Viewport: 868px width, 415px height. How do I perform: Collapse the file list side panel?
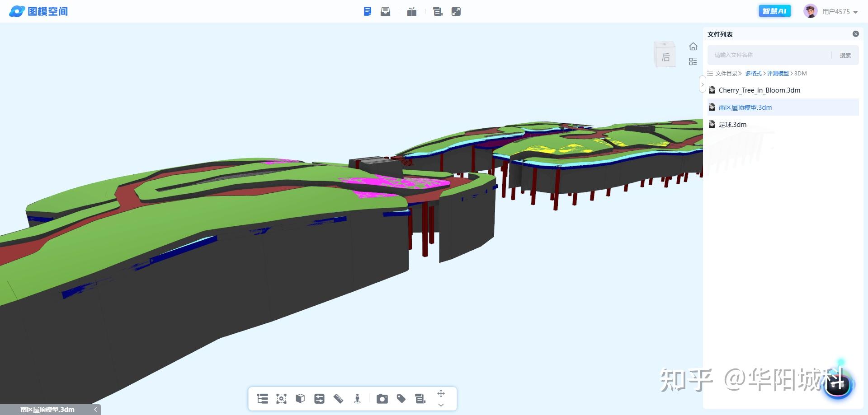coord(702,84)
